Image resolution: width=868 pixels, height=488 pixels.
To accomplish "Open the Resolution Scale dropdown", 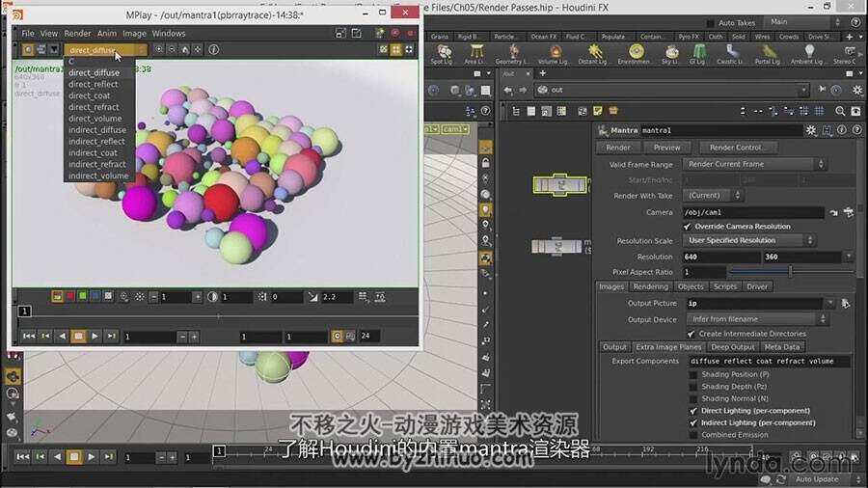I will [x=749, y=241].
